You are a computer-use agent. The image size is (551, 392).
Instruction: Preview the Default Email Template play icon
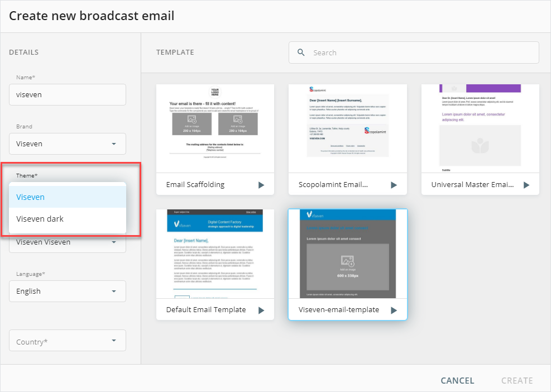point(261,310)
